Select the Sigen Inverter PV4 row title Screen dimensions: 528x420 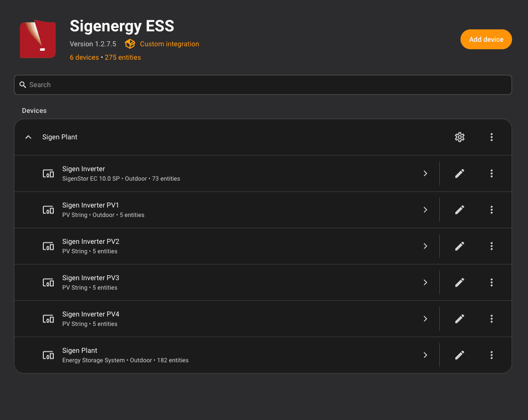click(x=91, y=314)
